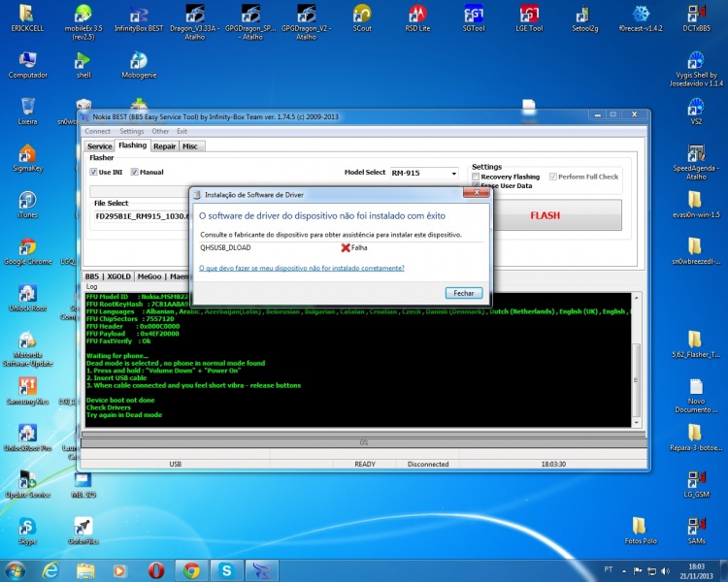Open Opera browser from taskbar
Screen dimensions: 728x582
156,570
